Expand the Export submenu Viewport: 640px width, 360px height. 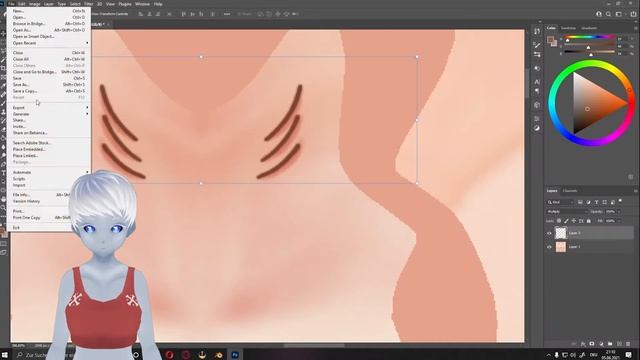pyautogui.click(x=49, y=108)
